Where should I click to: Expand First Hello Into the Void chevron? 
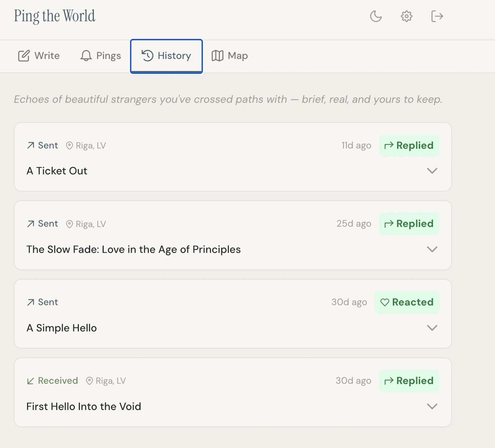432,406
